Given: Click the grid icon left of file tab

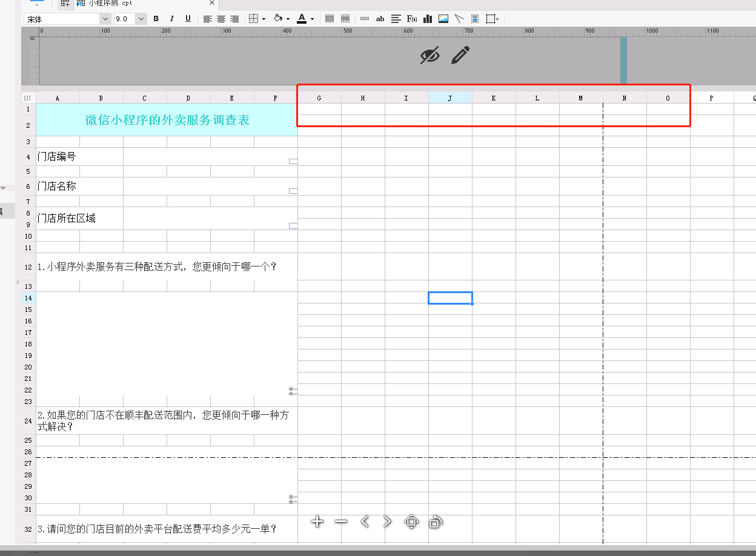Looking at the screenshot, I should (65, 4).
